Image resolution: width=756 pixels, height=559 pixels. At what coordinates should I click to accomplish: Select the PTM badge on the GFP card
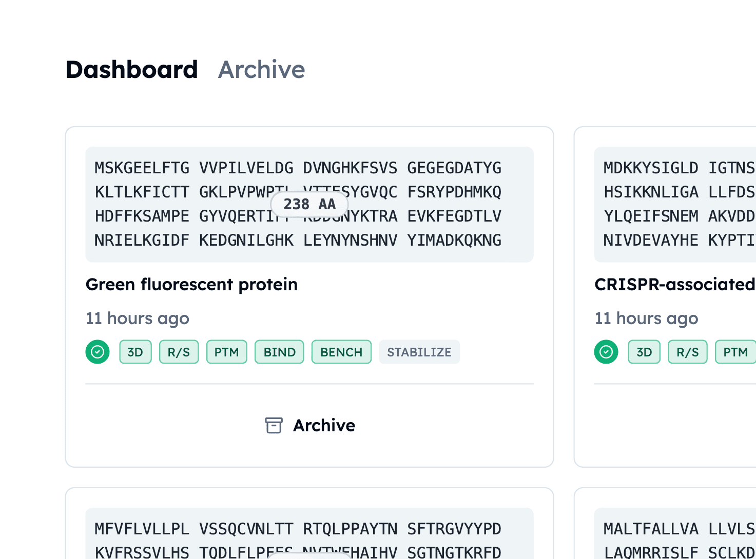tap(226, 352)
